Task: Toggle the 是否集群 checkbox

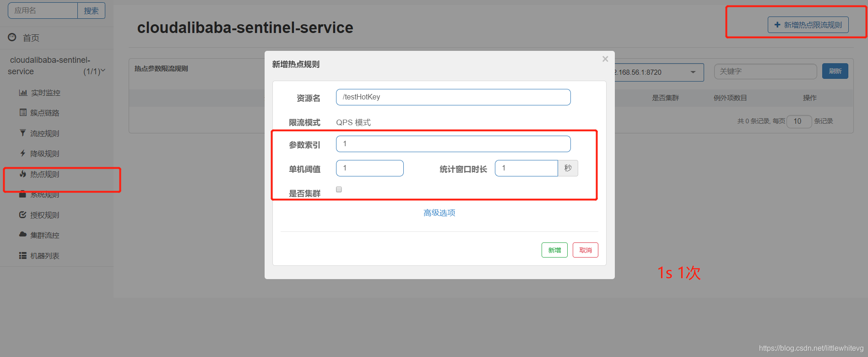Action: 339,189
